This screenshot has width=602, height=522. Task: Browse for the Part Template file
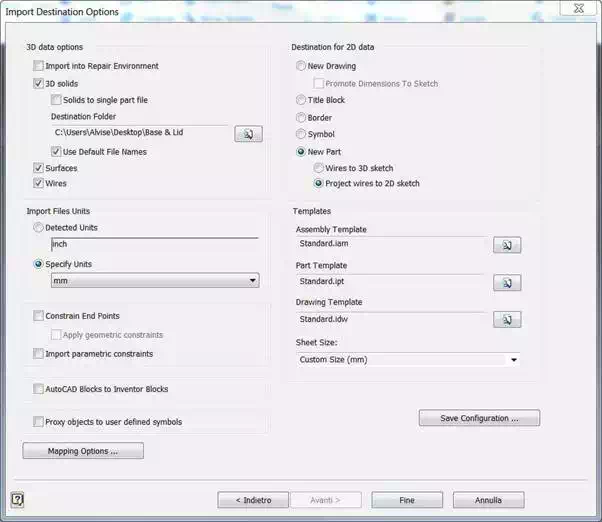(x=507, y=283)
